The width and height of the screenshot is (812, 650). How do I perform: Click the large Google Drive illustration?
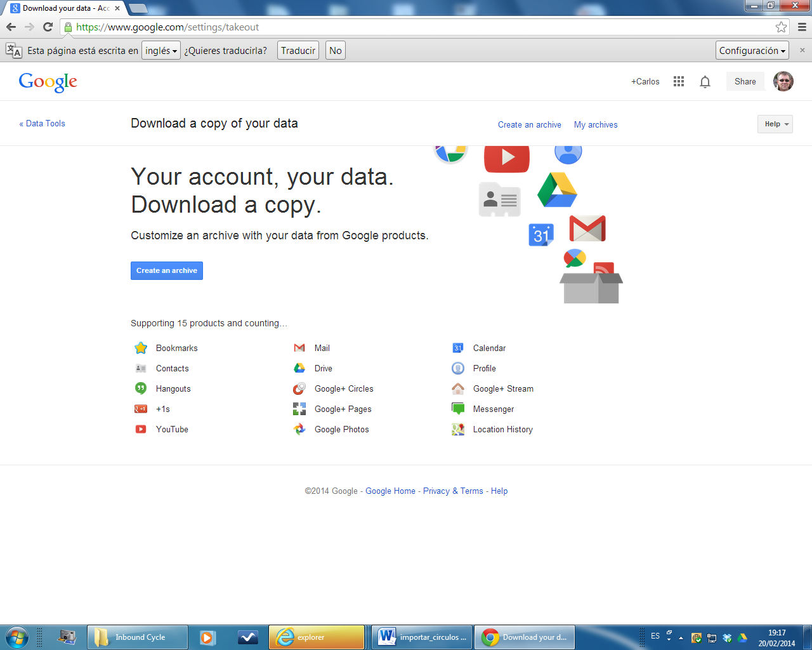557,190
